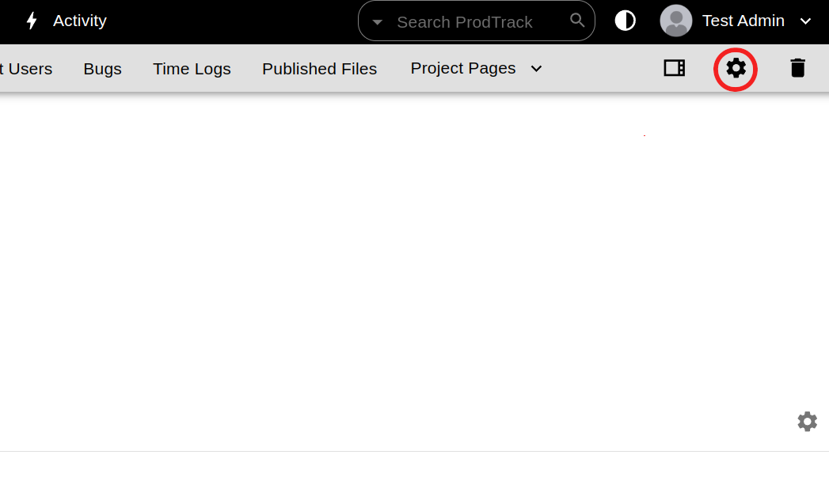Click the Activity label in the top bar
Screen dimensions: 829x504
[79, 21]
